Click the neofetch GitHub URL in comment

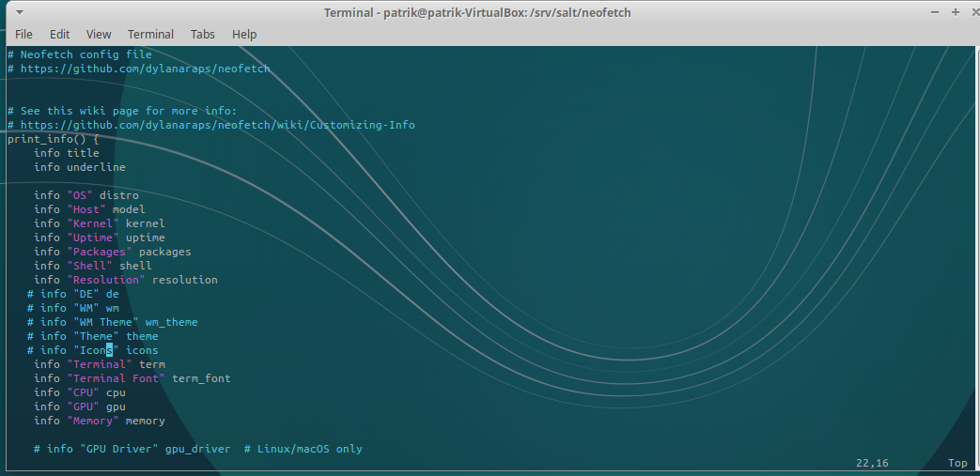tap(145, 69)
